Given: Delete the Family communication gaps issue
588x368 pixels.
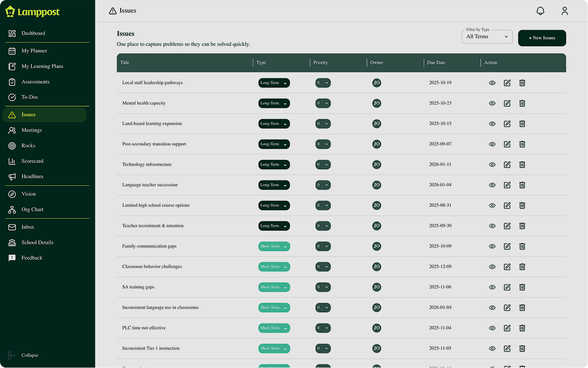Looking at the screenshot, I should pos(522,246).
